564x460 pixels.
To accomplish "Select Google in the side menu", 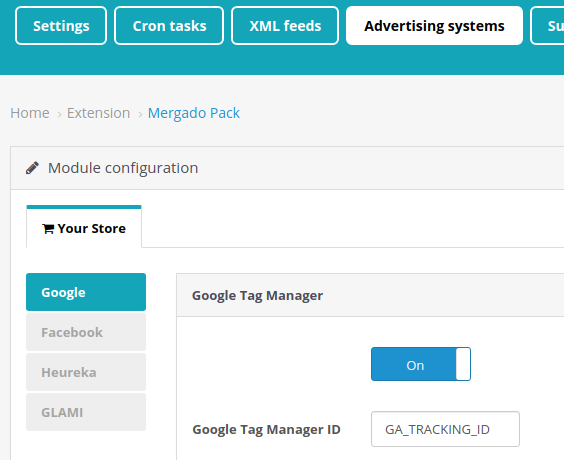I will point(86,292).
